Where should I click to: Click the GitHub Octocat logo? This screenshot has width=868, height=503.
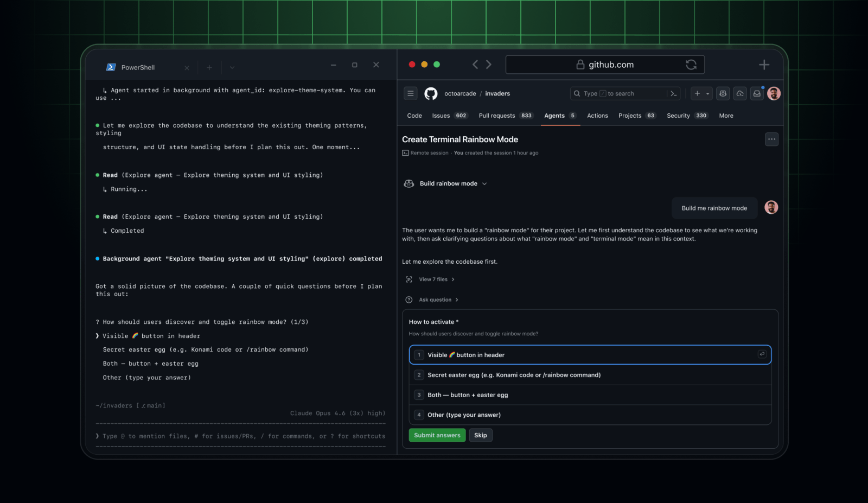pyautogui.click(x=431, y=93)
